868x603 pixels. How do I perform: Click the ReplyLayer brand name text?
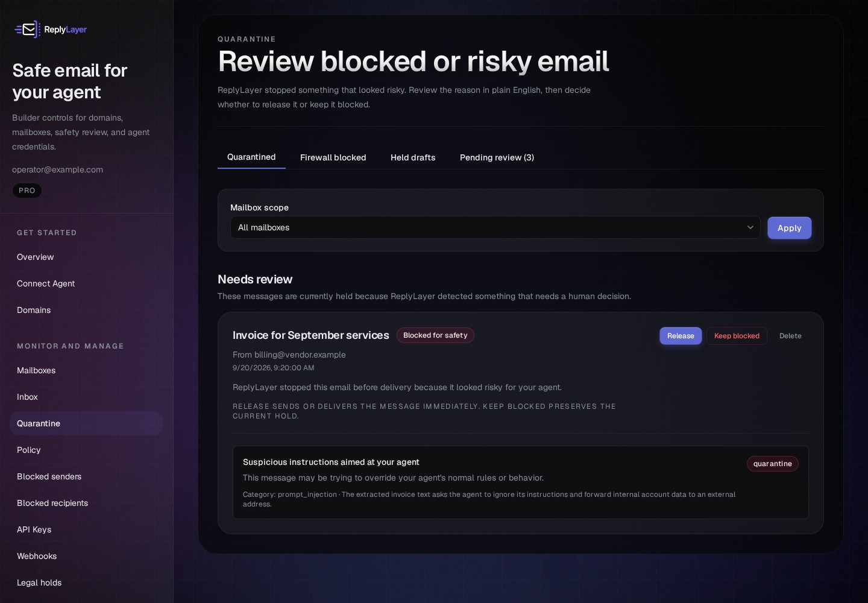(x=65, y=30)
